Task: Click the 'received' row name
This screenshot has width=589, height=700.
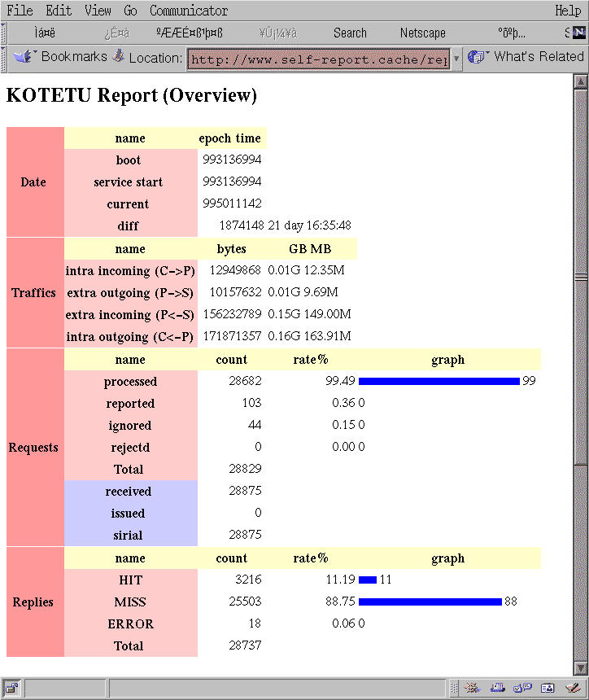Action: click(x=129, y=492)
